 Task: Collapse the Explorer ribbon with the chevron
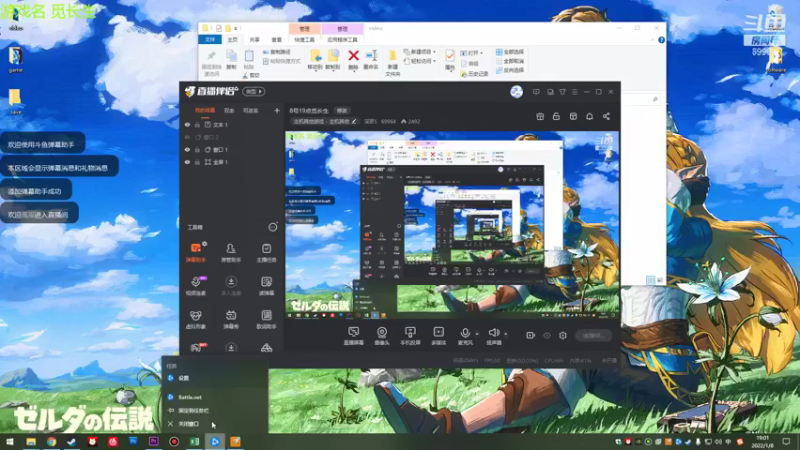652,40
